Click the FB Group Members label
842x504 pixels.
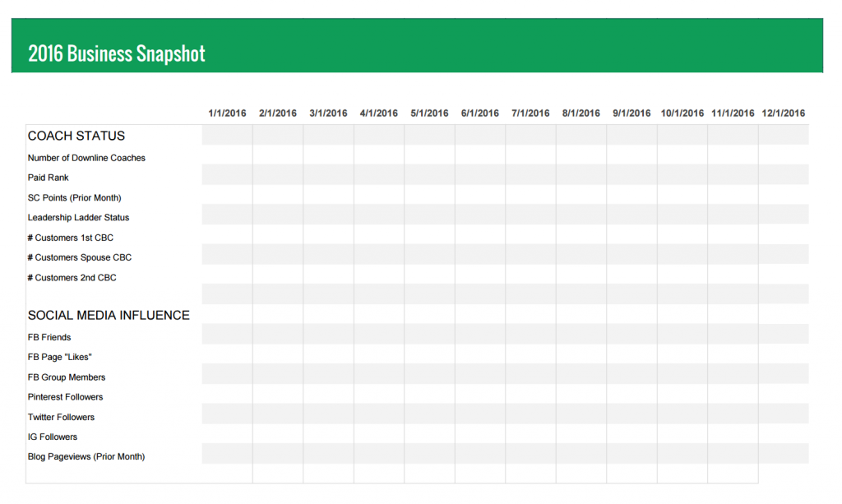pos(67,377)
